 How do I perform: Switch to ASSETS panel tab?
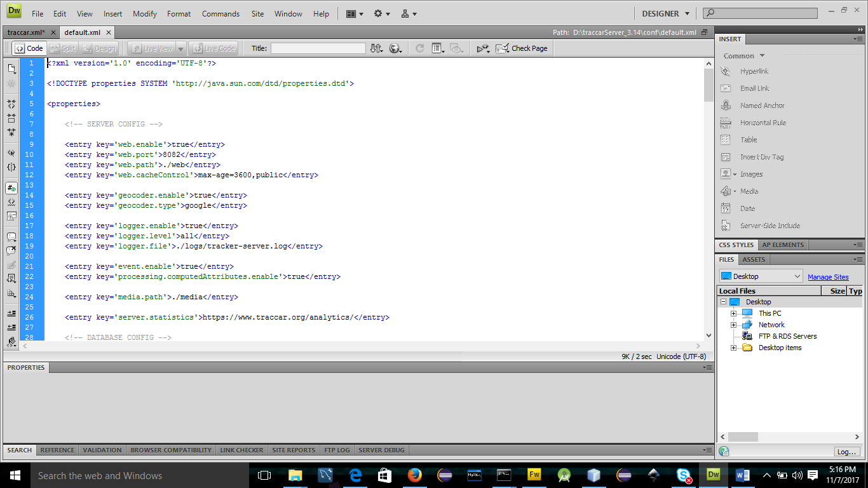754,259
